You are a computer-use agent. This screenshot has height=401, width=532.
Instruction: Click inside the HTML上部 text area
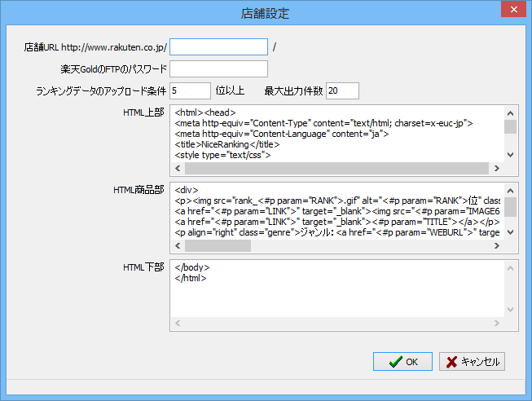tap(337, 134)
